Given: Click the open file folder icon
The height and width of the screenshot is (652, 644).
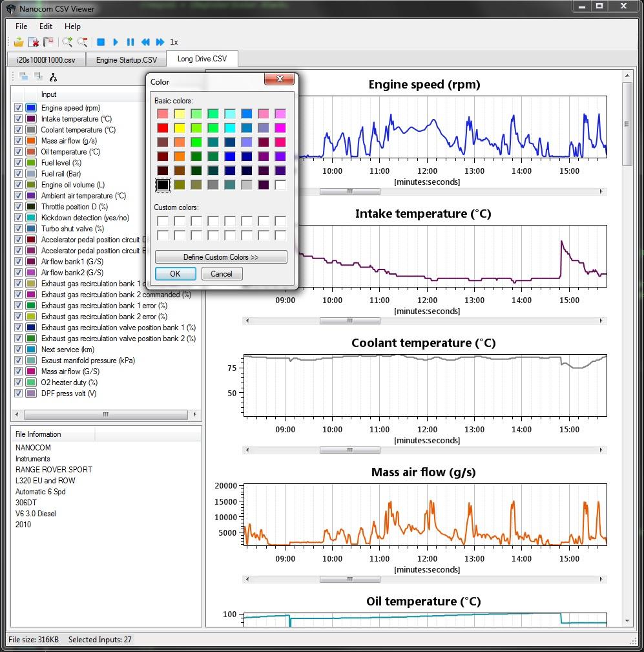Looking at the screenshot, I should coord(19,42).
